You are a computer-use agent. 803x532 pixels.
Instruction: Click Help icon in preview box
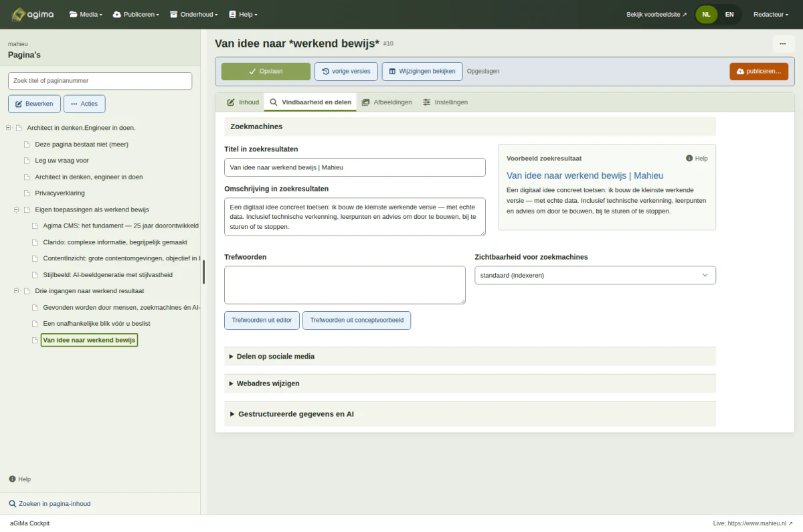point(697,159)
